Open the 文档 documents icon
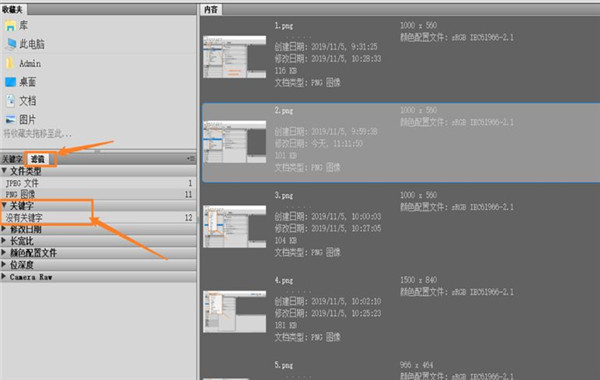 pyautogui.click(x=10, y=101)
